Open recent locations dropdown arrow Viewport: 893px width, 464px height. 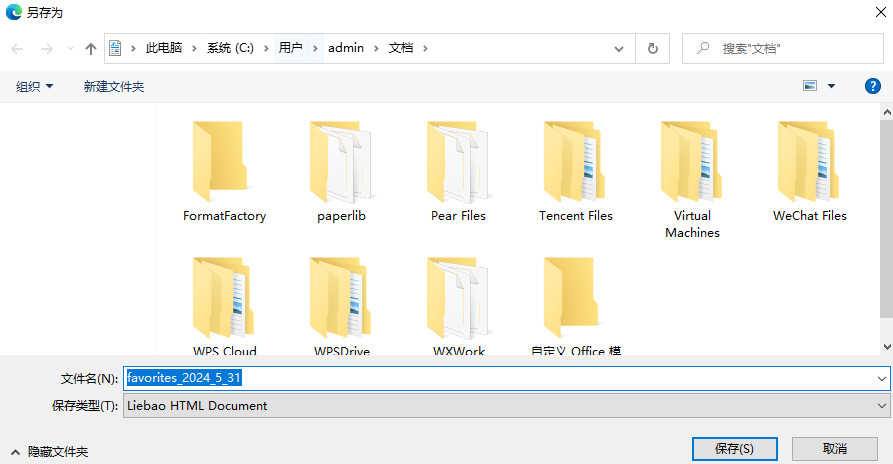[x=70, y=49]
